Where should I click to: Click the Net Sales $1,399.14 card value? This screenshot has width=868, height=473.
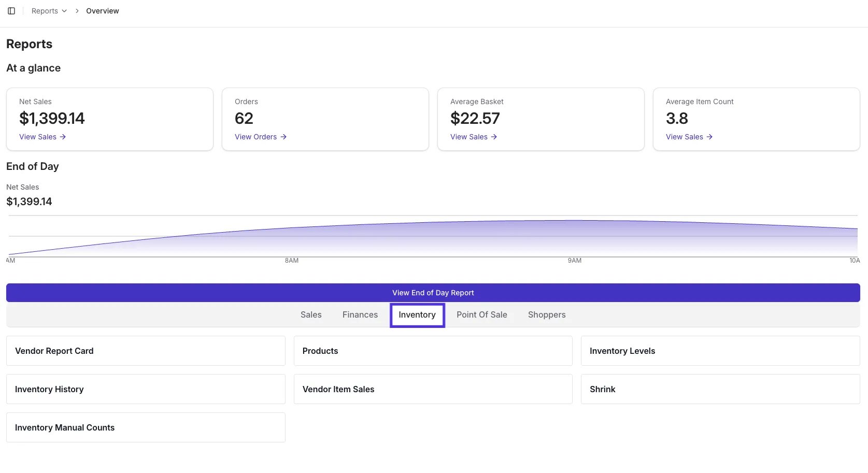(52, 119)
